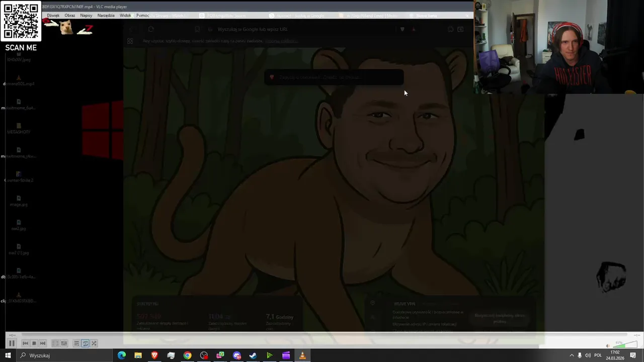644x362 pixels.
Task: Show the VLC playlist
Action: coord(76,343)
